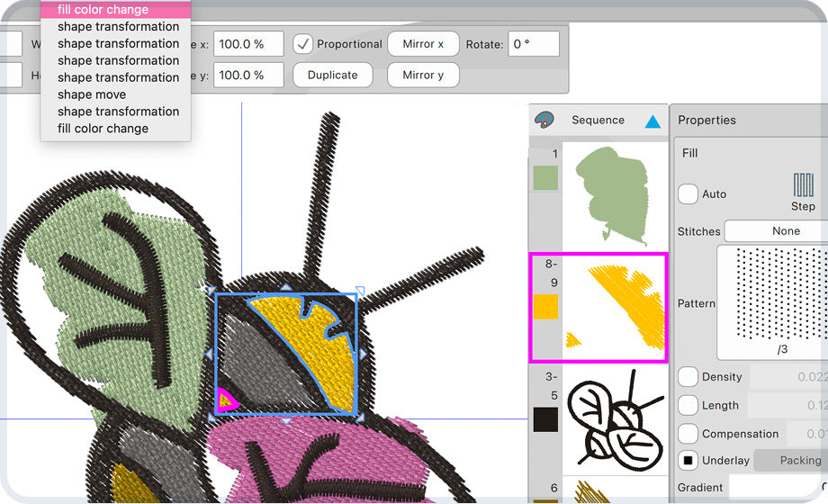828x504 pixels.
Task: Toggle the Density checkbox
Action: pyautogui.click(x=688, y=377)
